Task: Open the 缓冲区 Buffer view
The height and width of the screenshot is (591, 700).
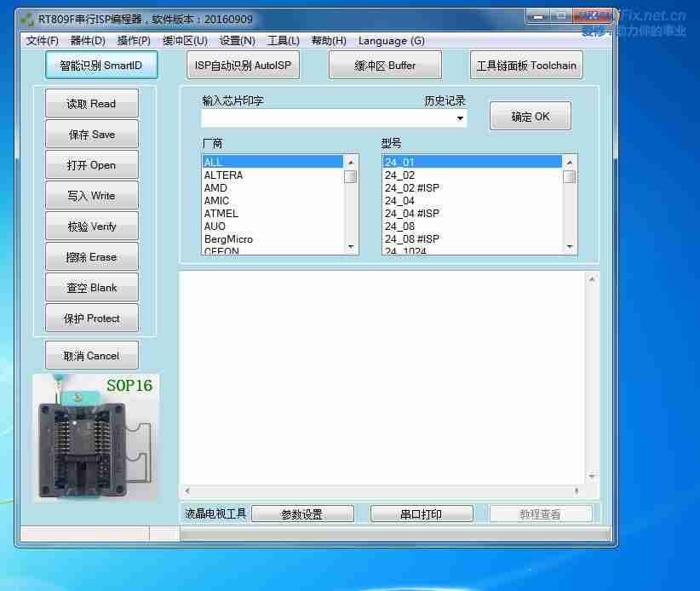Action: pyautogui.click(x=384, y=64)
